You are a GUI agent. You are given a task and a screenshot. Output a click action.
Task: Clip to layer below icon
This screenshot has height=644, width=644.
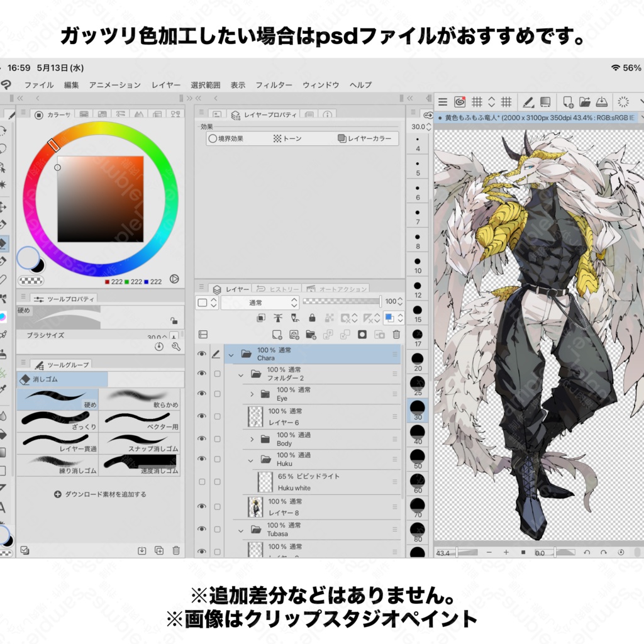coord(261,318)
